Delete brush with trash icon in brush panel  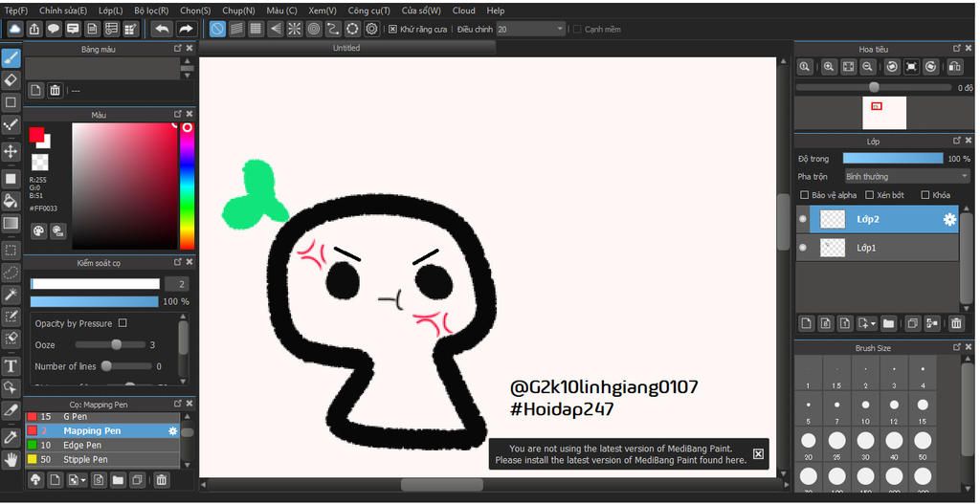161,480
